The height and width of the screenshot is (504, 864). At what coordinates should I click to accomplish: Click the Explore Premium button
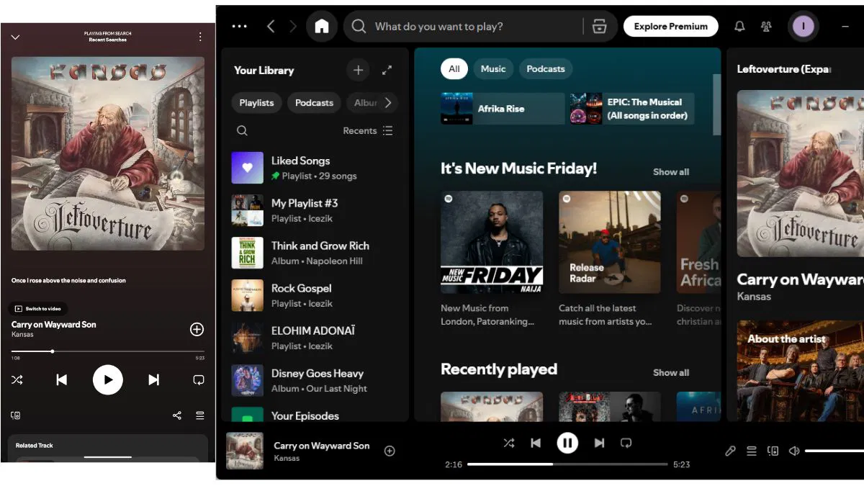pyautogui.click(x=670, y=26)
